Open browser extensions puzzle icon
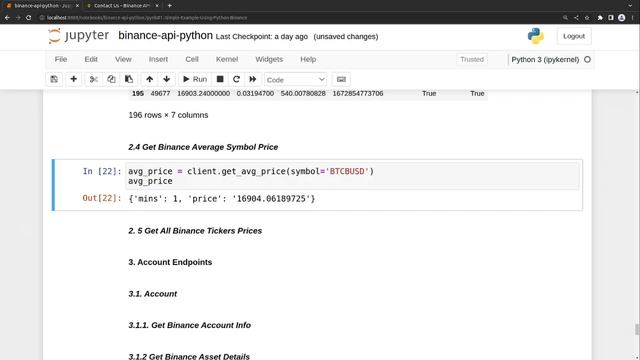Image resolution: width=640 pixels, height=360 pixels. click(600, 18)
